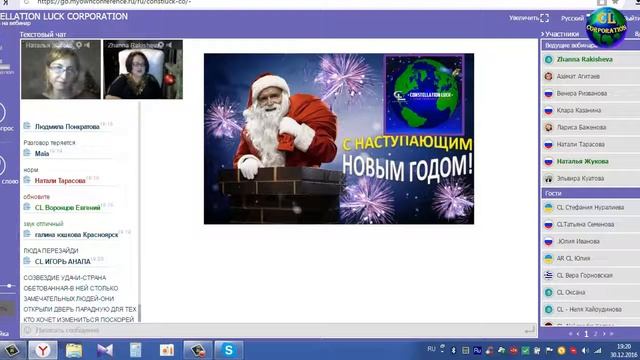Click Bluetooth icon in system tray
Screen dimensions: 640x360
point(453,350)
